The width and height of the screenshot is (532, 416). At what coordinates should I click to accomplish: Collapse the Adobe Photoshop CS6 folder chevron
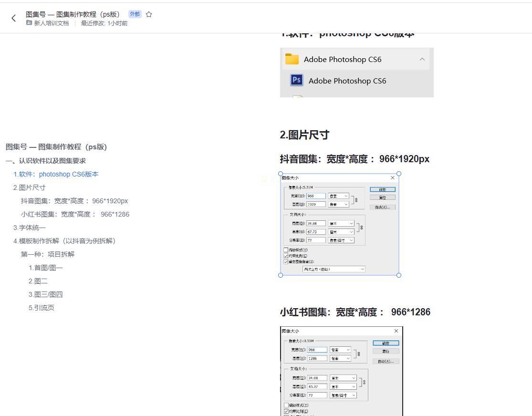[x=422, y=59]
